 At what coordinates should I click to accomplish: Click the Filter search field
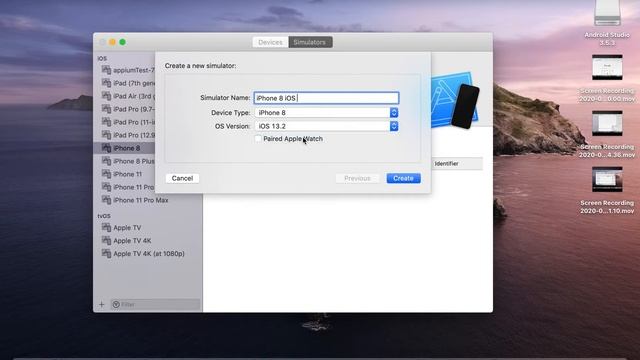point(155,304)
